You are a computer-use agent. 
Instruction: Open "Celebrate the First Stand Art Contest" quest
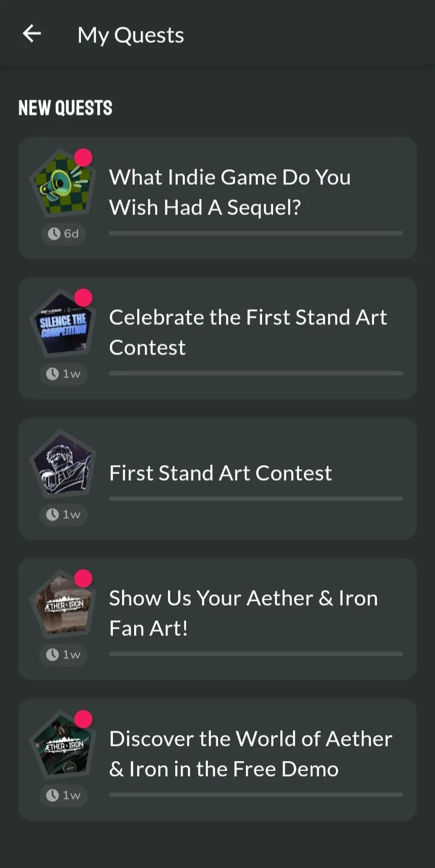[x=248, y=332]
